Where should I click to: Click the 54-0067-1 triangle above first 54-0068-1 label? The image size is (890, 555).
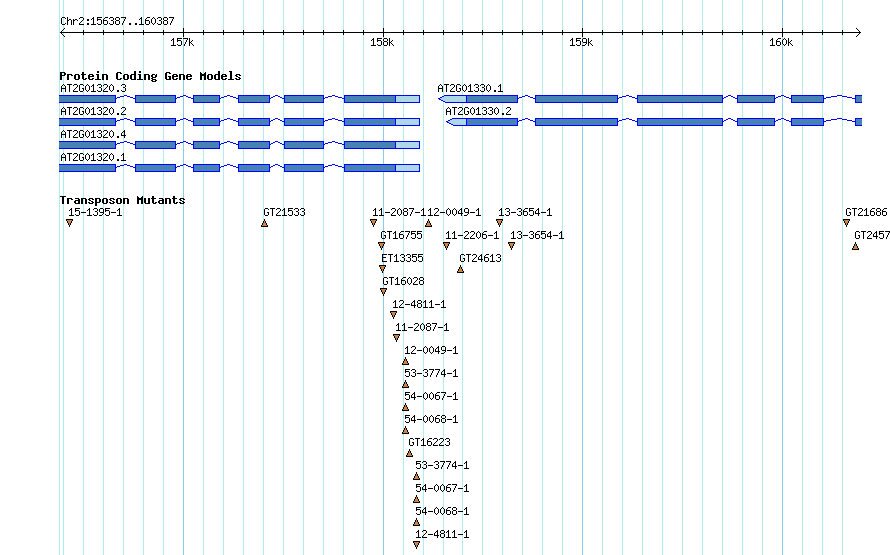(x=406, y=407)
